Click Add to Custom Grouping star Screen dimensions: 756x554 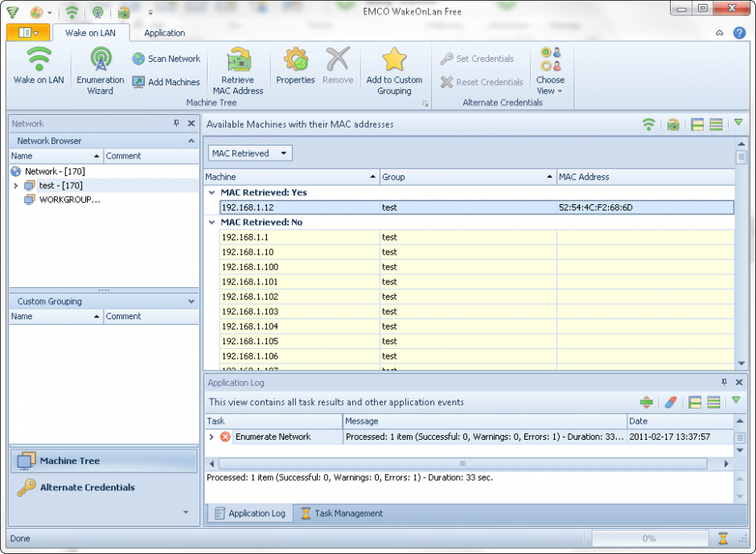(394, 71)
